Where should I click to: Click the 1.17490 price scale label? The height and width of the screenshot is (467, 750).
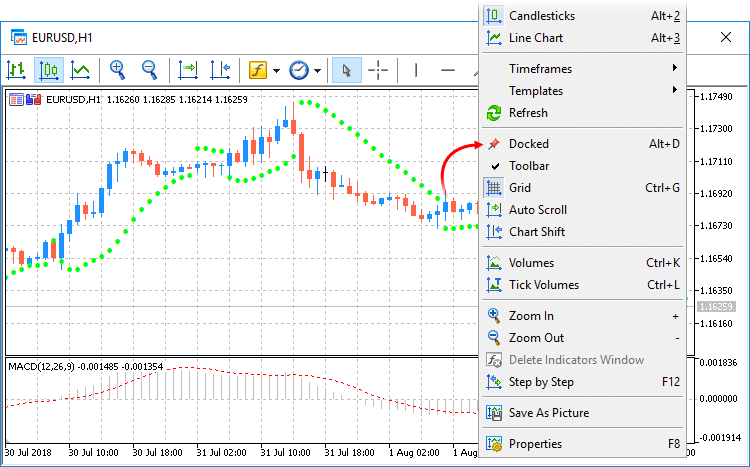tap(716, 97)
